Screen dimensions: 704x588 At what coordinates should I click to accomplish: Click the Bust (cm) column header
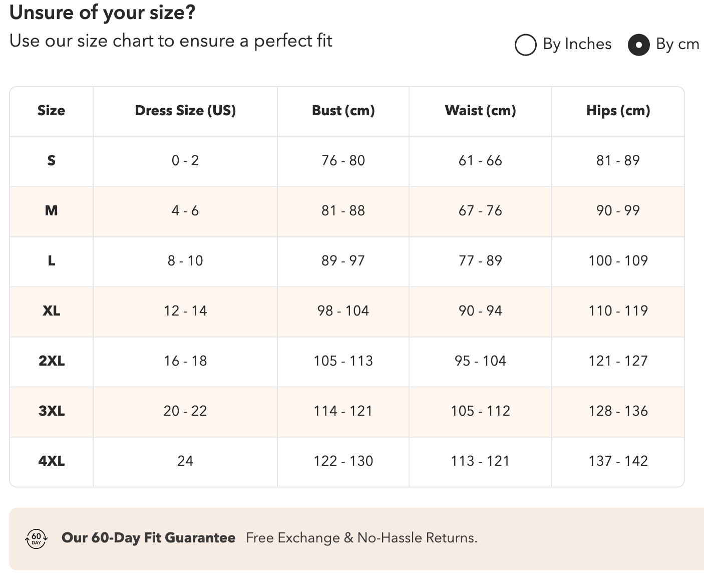tap(343, 111)
